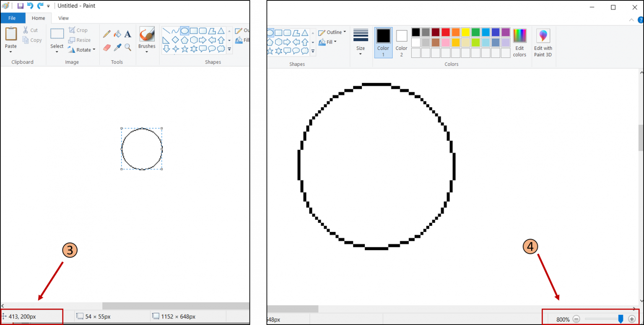
Task: Click the Crop button
Action: tap(78, 30)
